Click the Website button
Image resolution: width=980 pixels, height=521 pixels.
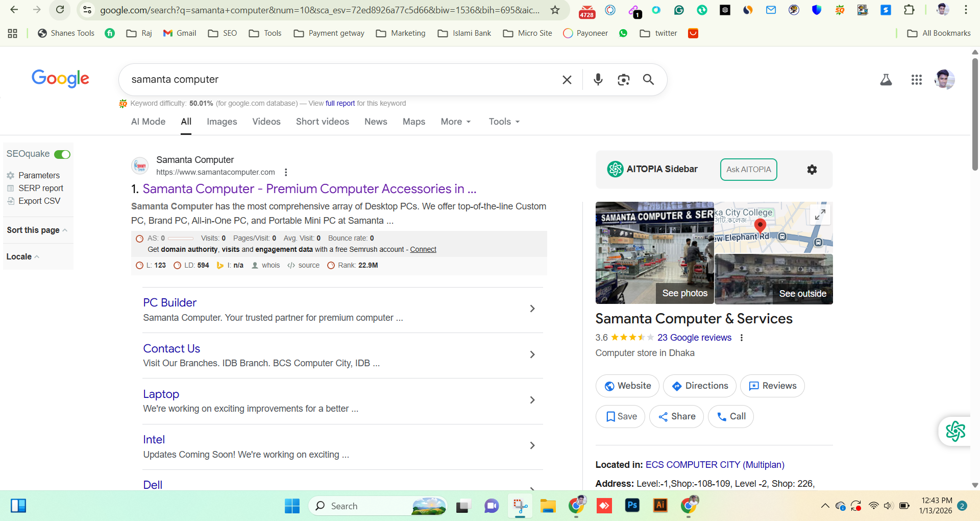point(627,386)
